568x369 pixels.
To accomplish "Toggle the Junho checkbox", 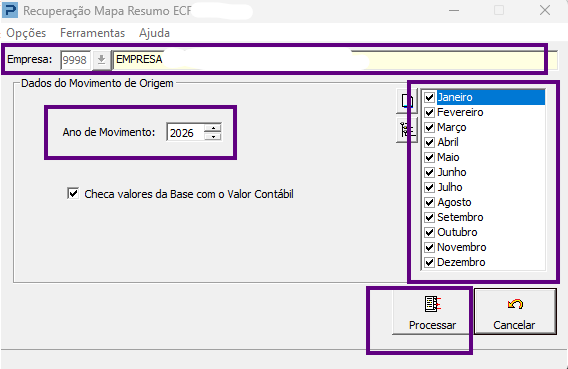I will tap(430, 172).
